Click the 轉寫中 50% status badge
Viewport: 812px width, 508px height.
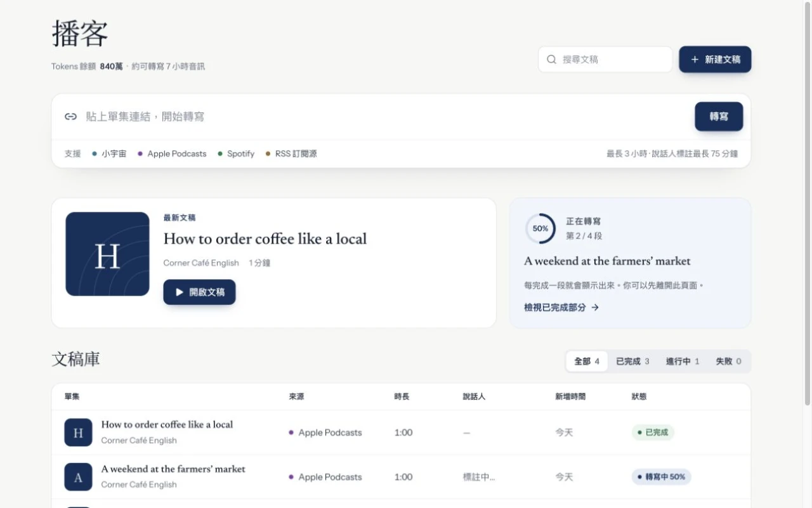661,477
